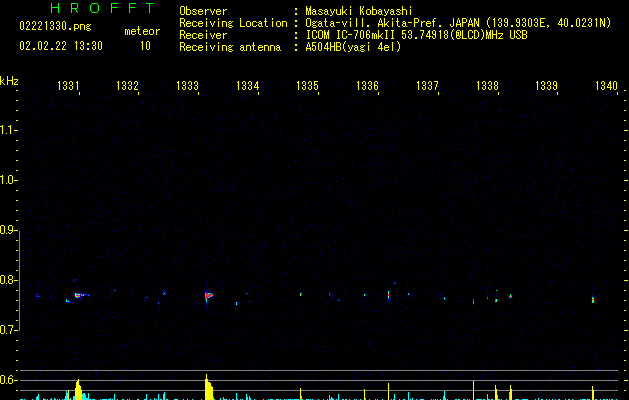Click the 1340 time axis label
This screenshot has height=400, width=629.
606,85
